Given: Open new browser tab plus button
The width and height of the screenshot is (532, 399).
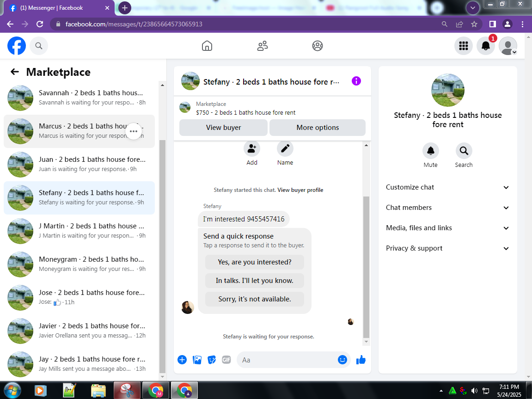Looking at the screenshot, I should pos(124,8).
